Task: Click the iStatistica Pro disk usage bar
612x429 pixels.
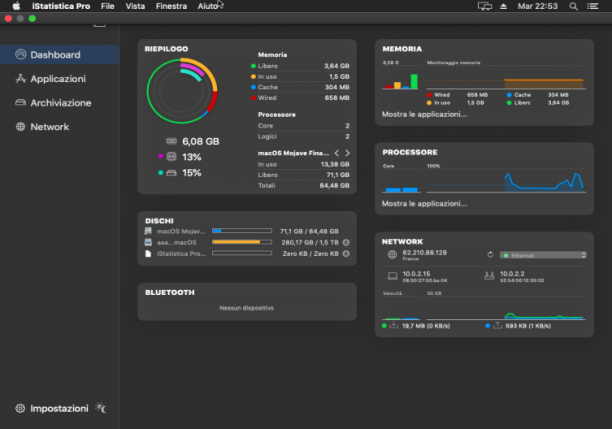Action: coord(242,253)
